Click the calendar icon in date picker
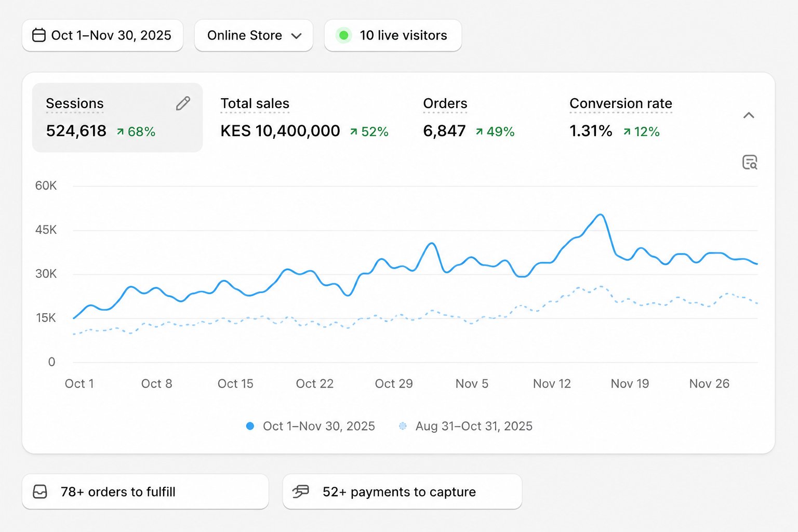798x532 pixels. (x=39, y=35)
